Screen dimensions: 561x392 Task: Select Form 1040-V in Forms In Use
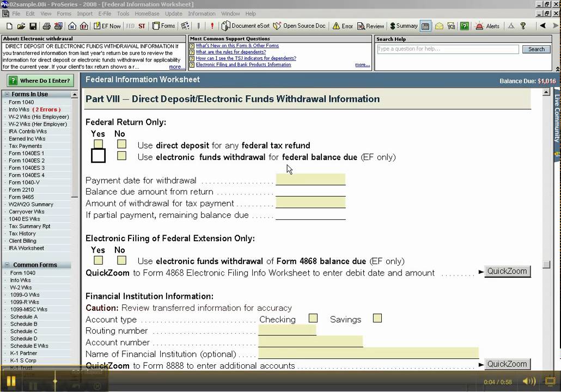click(x=24, y=182)
